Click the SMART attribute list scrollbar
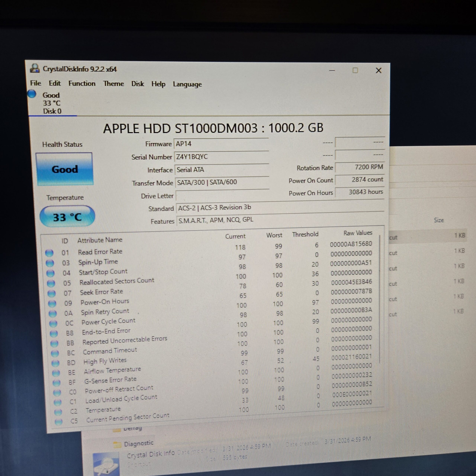Viewport: 476px width, 476px height. point(380,298)
